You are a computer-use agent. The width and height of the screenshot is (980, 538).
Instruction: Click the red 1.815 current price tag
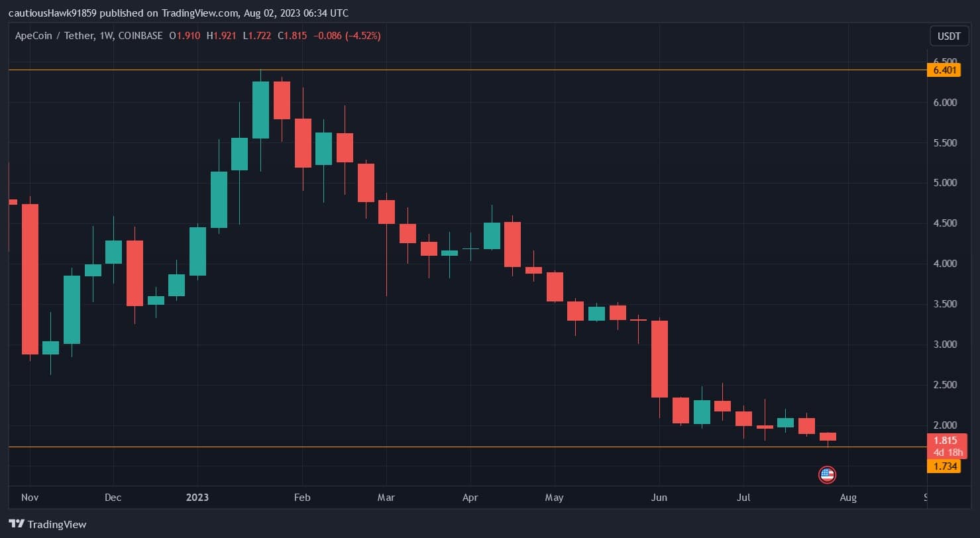pyautogui.click(x=947, y=446)
